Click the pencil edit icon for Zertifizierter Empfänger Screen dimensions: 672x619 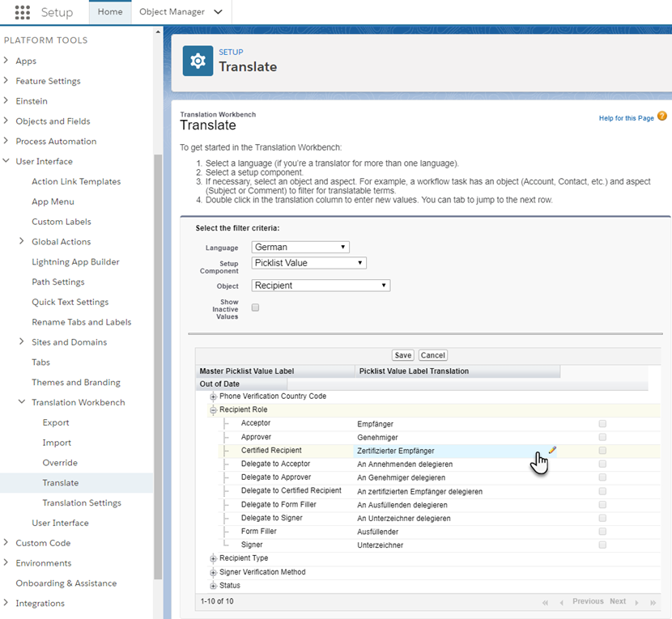(553, 449)
